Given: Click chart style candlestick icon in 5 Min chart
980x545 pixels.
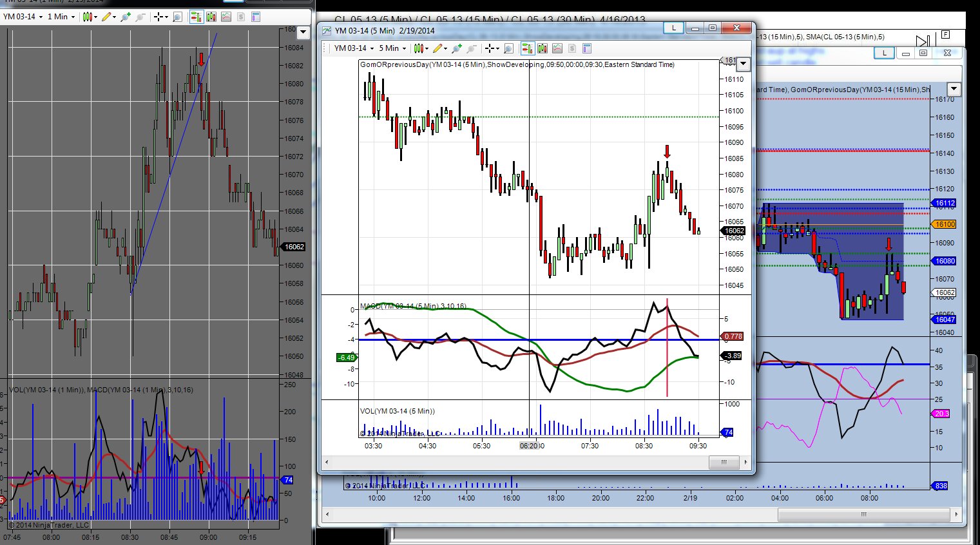Looking at the screenshot, I should point(419,48).
